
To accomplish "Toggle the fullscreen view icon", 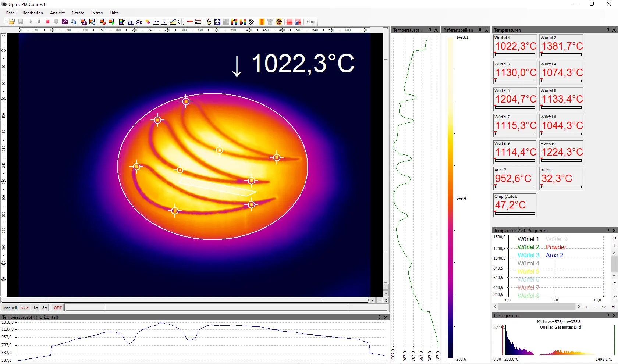I will pos(217,22).
